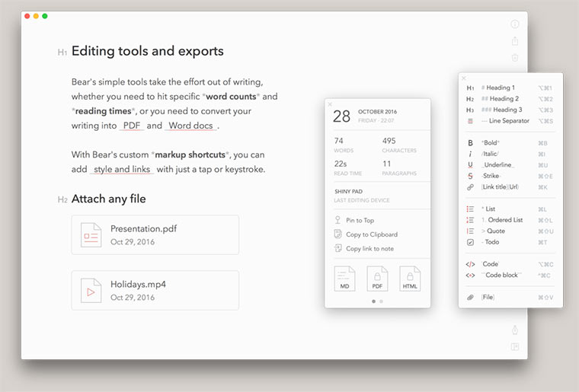This screenshot has height=392, width=579.
Task: Click the 74 words statistic
Action: point(344,145)
